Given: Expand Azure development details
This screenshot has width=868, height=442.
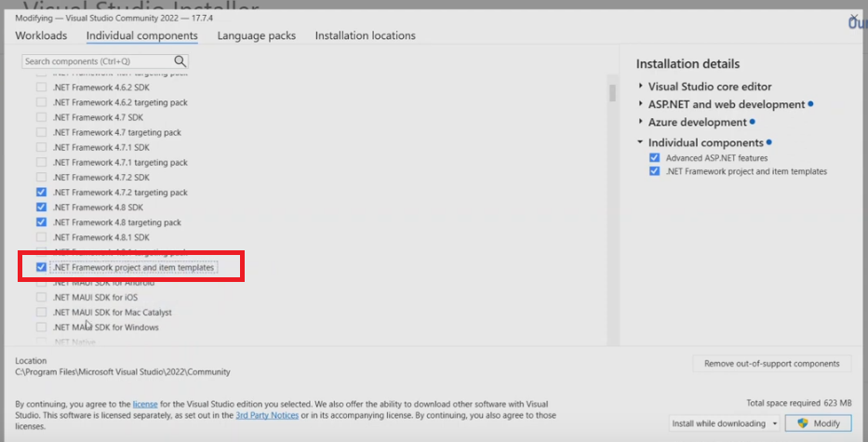Looking at the screenshot, I should (640, 121).
